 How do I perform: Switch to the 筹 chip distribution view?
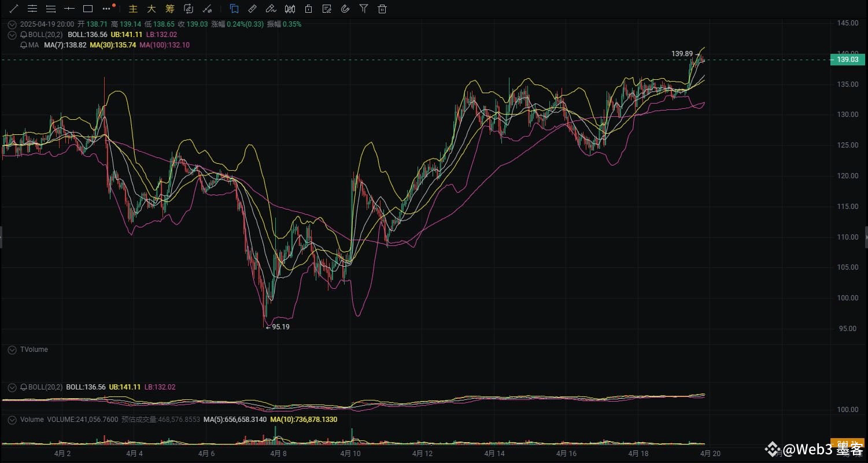169,9
